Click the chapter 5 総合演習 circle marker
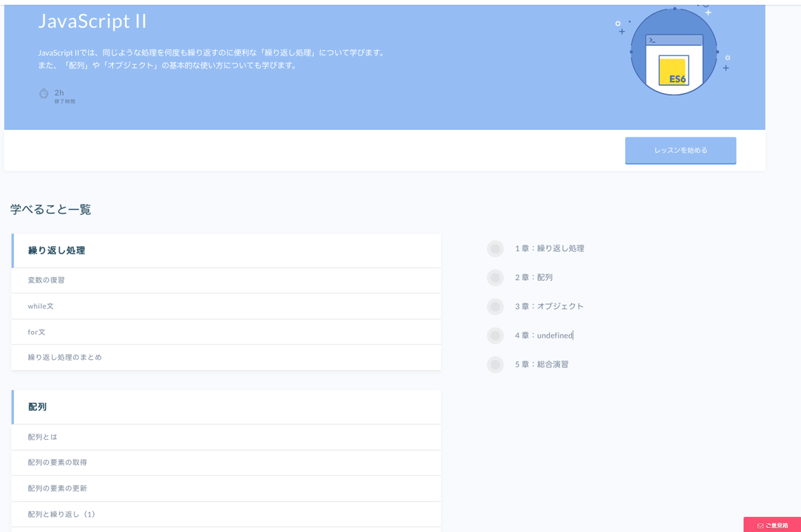Image resolution: width=801 pixels, height=532 pixels. point(495,364)
